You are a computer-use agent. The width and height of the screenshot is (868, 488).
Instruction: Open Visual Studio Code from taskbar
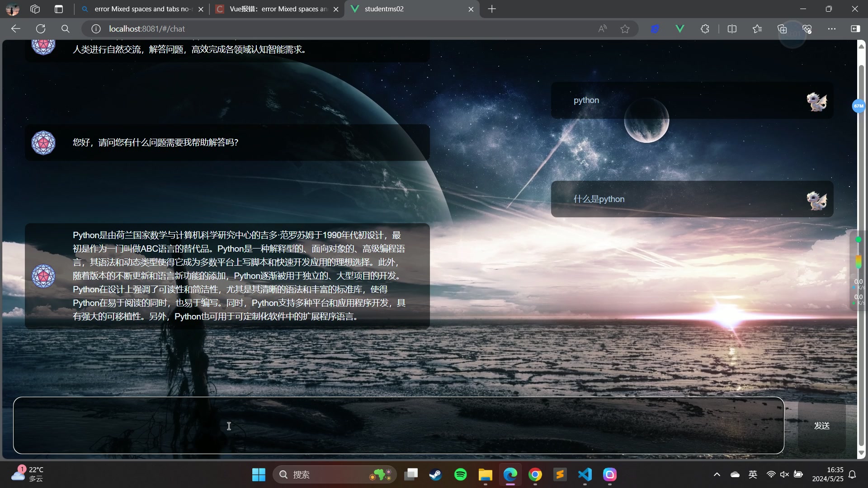(585, 474)
